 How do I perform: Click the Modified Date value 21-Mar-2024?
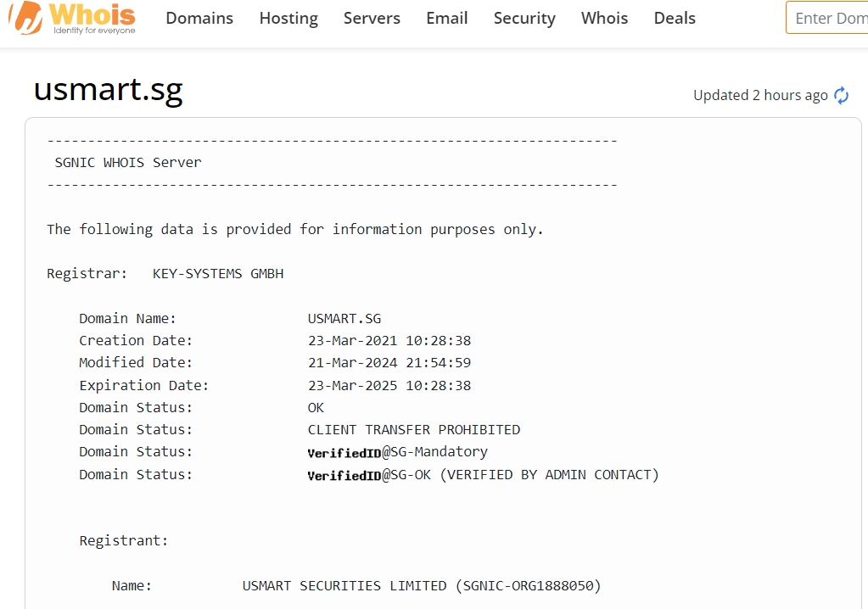point(389,363)
